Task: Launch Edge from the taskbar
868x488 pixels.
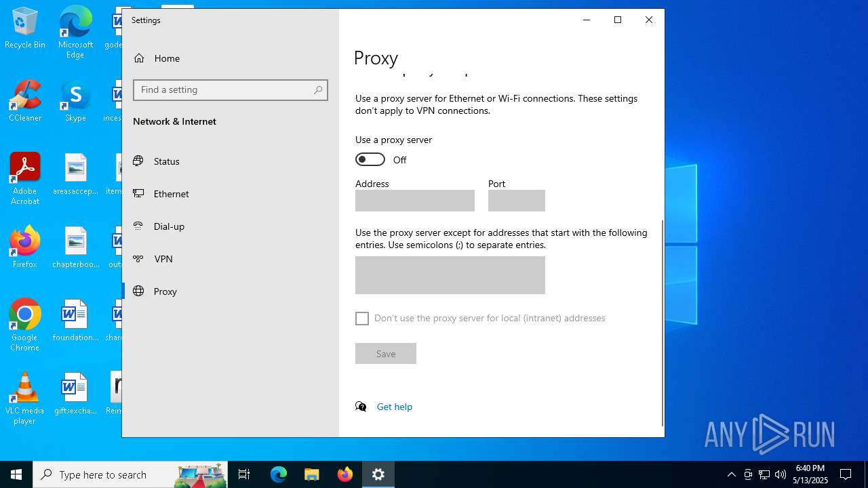Action: pyautogui.click(x=279, y=474)
